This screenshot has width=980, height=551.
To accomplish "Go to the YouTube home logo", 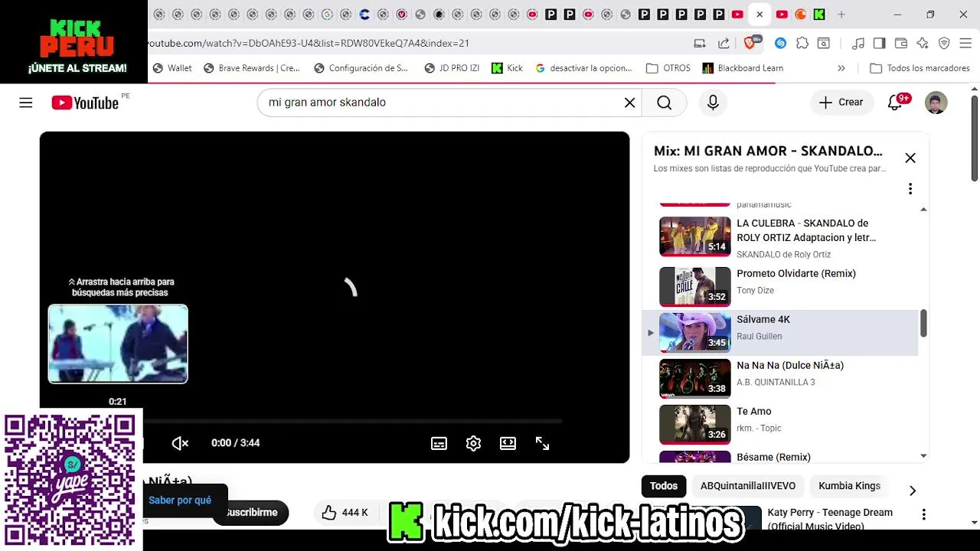I will (85, 103).
